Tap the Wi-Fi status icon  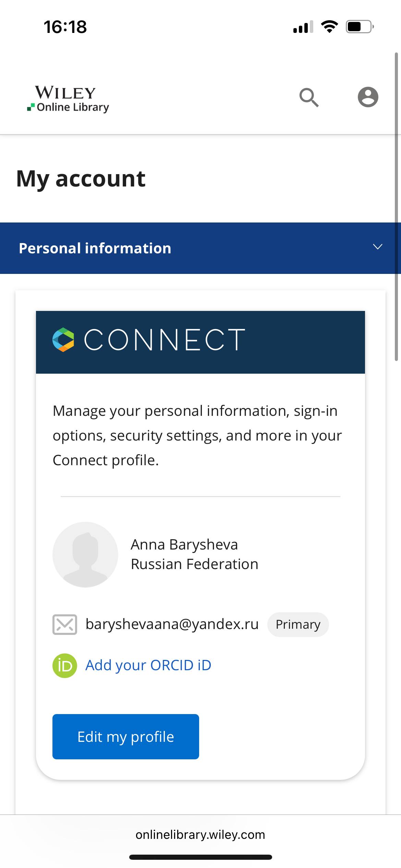(329, 26)
